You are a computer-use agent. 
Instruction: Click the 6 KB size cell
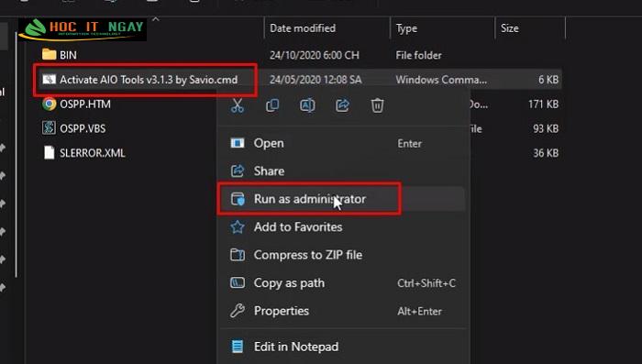[x=548, y=80]
